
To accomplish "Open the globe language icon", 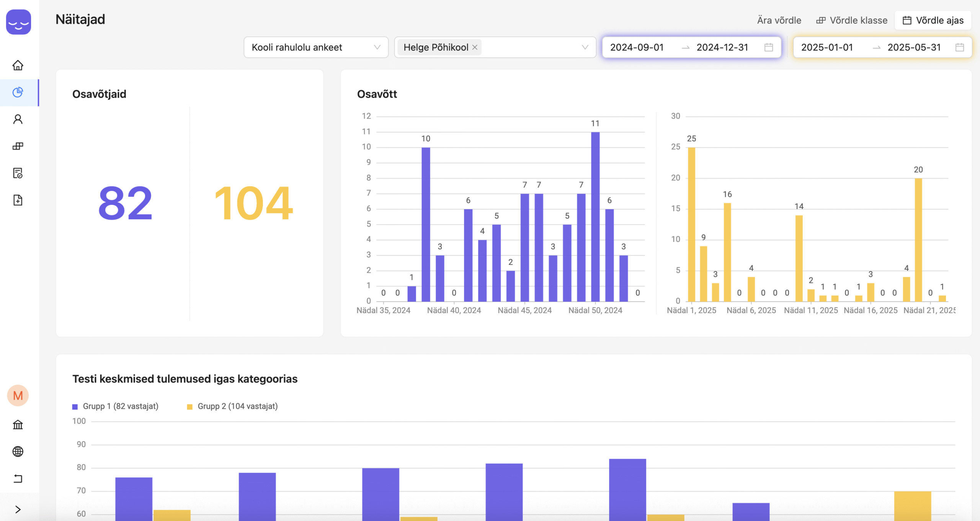I will (x=18, y=452).
